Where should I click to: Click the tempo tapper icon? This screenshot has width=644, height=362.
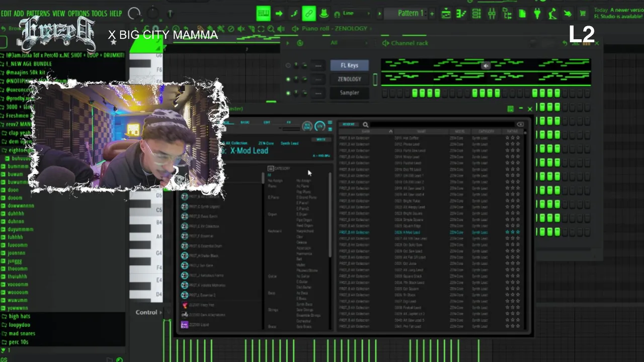(x=552, y=14)
